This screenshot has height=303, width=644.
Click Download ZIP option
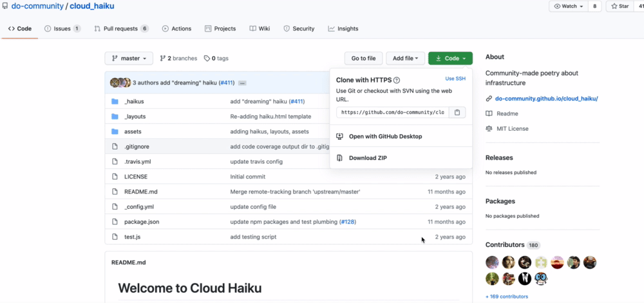[x=368, y=158]
